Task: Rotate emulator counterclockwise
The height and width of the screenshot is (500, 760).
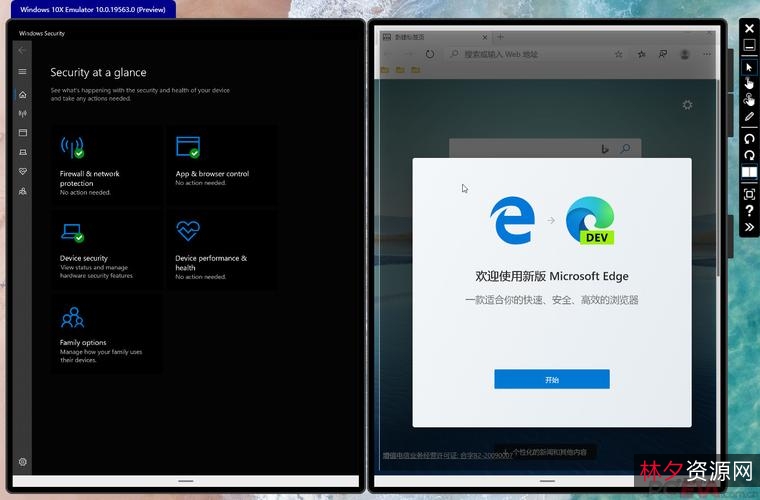Action: pos(749,139)
